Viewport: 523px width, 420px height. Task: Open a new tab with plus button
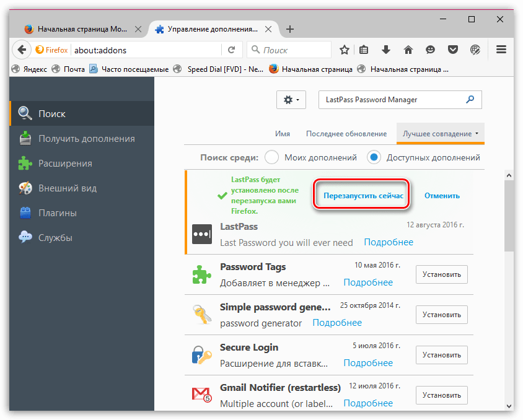pyautogui.click(x=290, y=29)
